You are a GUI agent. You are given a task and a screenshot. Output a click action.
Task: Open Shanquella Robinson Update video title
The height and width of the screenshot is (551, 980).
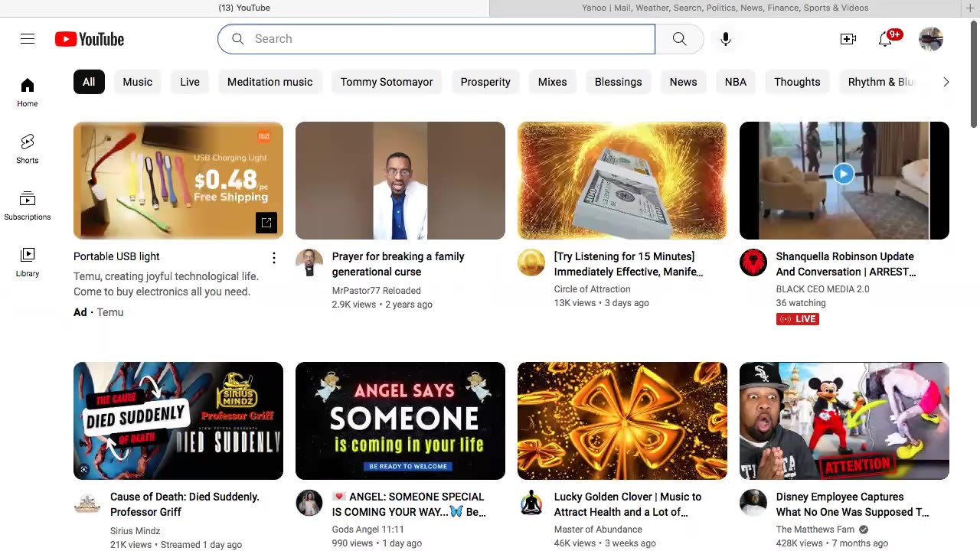pyautogui.click(x=846, y=264)
